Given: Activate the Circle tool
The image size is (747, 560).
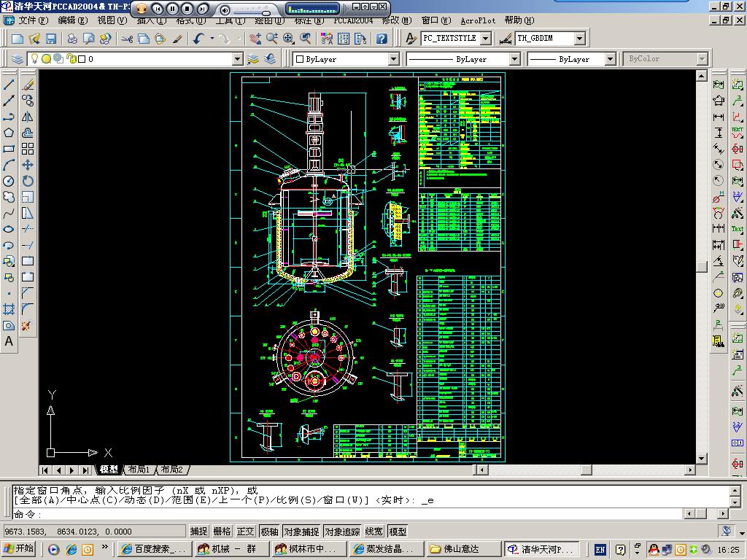Looking at the screenshot, I should [9, 181].
